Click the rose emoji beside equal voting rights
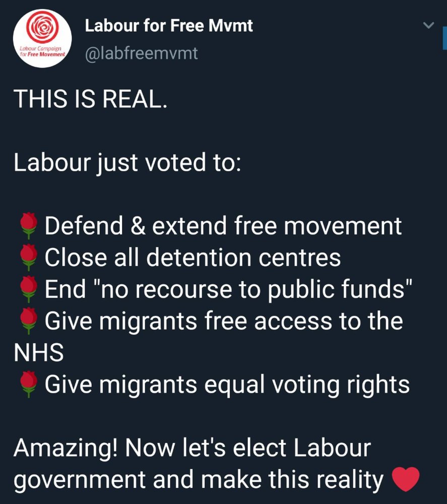The image size is (447, 504). click(x=29, y=384)
